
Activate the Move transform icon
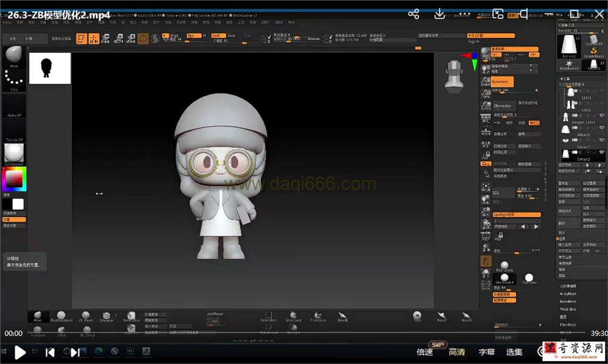pyautogui.click(x=106, y=38)
